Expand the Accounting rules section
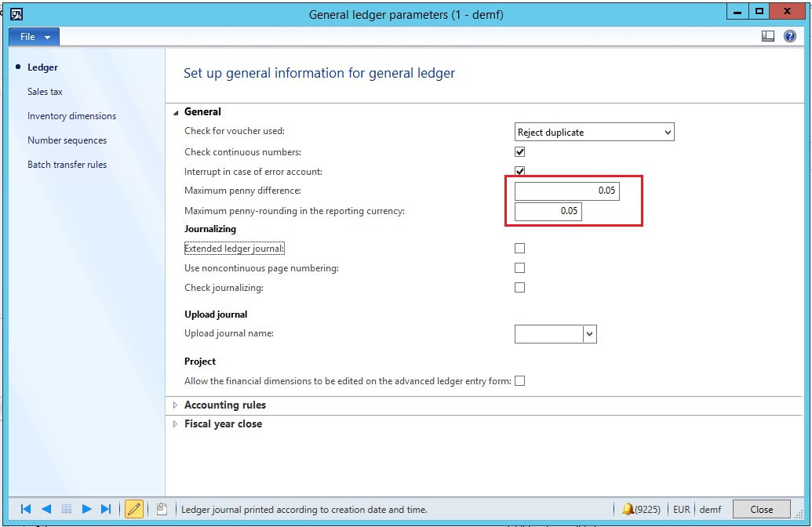Screen dimensions: 812x527 (224, 405)
